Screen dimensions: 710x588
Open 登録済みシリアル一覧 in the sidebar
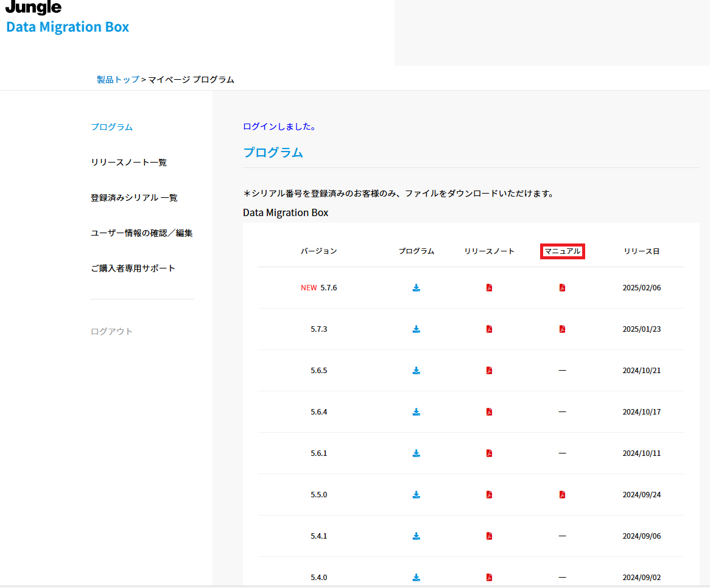(134, 198)
